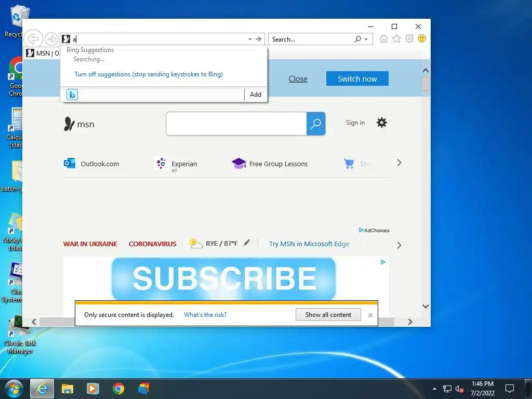Open Google Chrome from taskbar
532x399 pixels.
[x=118, y=389]
